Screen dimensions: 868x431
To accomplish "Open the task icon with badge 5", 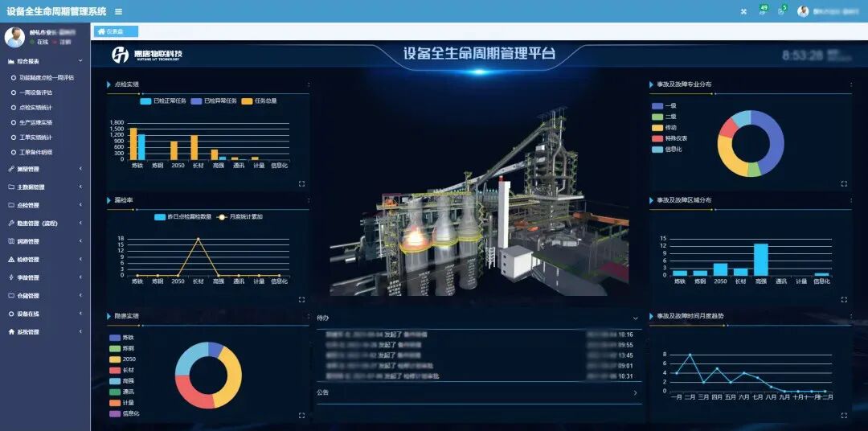I will pyautogui.click(x=782, y=10).
